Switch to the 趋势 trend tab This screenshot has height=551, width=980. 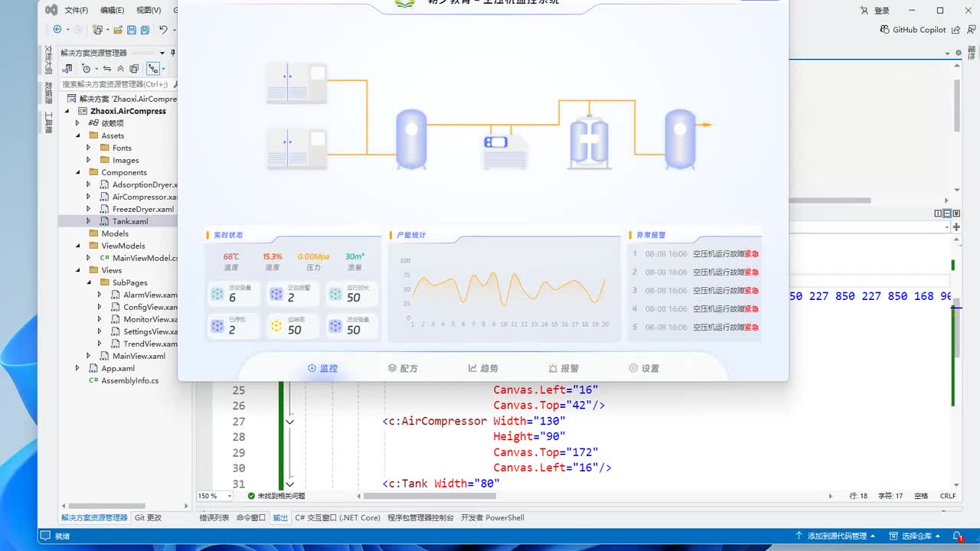tap(483, 368)
